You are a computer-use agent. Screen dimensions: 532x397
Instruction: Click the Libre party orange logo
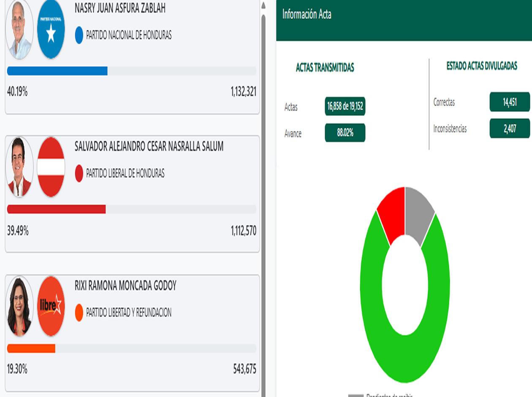tap(51, 306)
